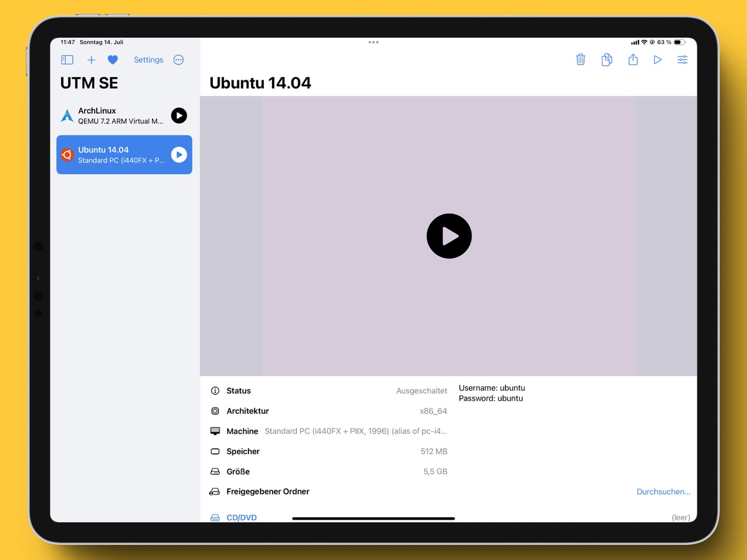Click the Freigegebener Ordner drive icon

tap(215, 492)
